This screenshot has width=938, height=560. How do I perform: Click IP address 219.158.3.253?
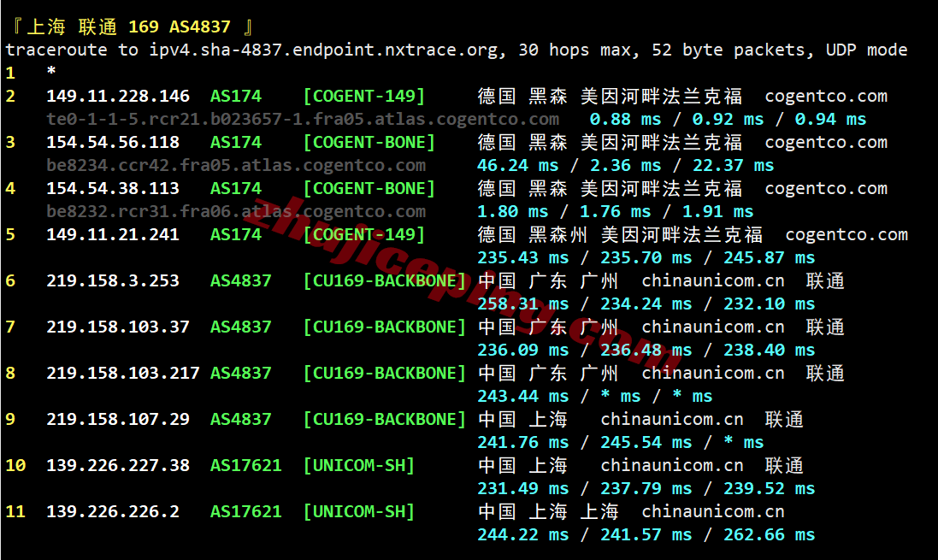click(x=113, y=280)
